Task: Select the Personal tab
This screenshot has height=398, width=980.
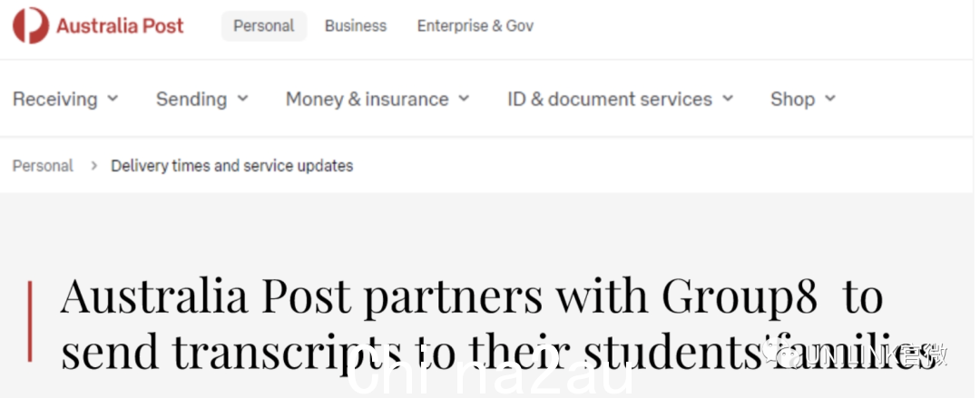Action: click(264, 25)
